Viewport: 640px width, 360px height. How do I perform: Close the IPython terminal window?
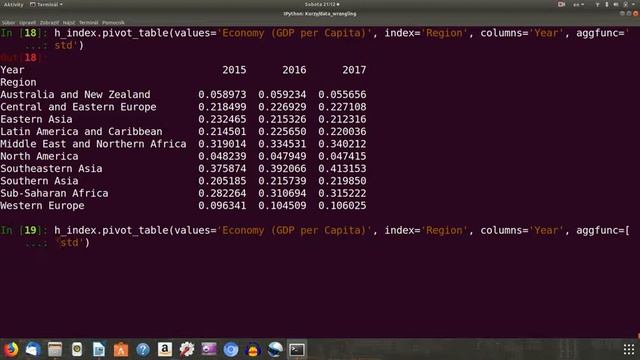(x=636, y=14)
